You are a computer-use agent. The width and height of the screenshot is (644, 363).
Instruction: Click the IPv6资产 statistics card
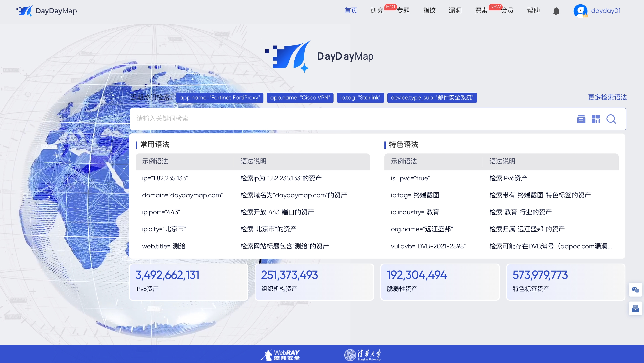pyautogui.click(x=188, y=282)
